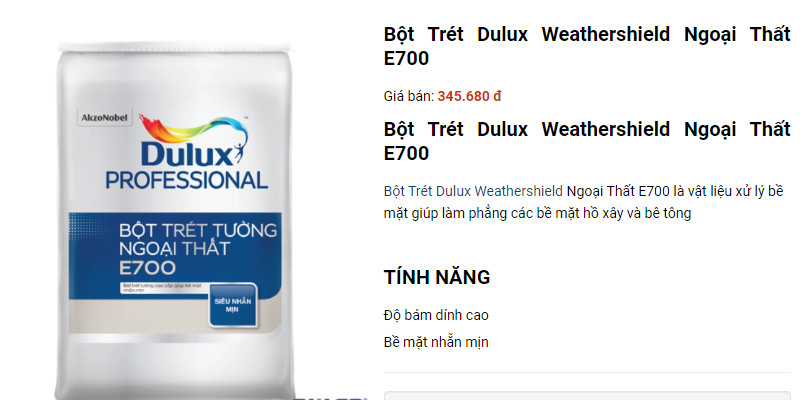Click the AkzoNobel badge on the bag
Viewport: 811px width, 400px height.
103,118
